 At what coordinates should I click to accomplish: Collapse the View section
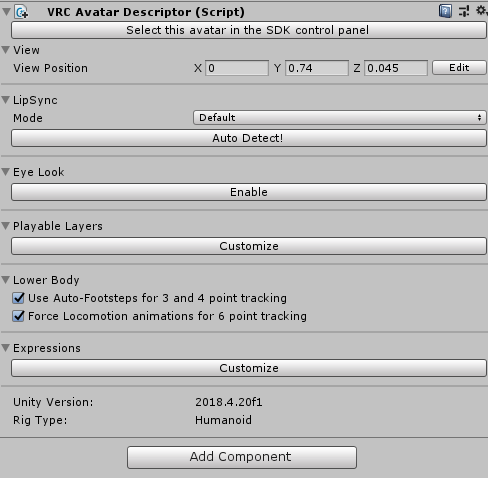(5, 50)
